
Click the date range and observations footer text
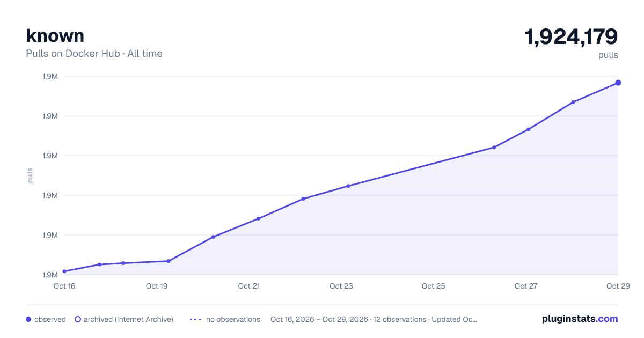[x=374, y=319]
